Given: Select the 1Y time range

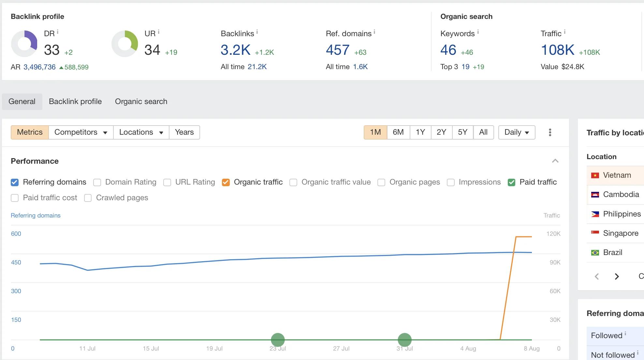Looking at the screenshot, I should (x=420, y=132).
